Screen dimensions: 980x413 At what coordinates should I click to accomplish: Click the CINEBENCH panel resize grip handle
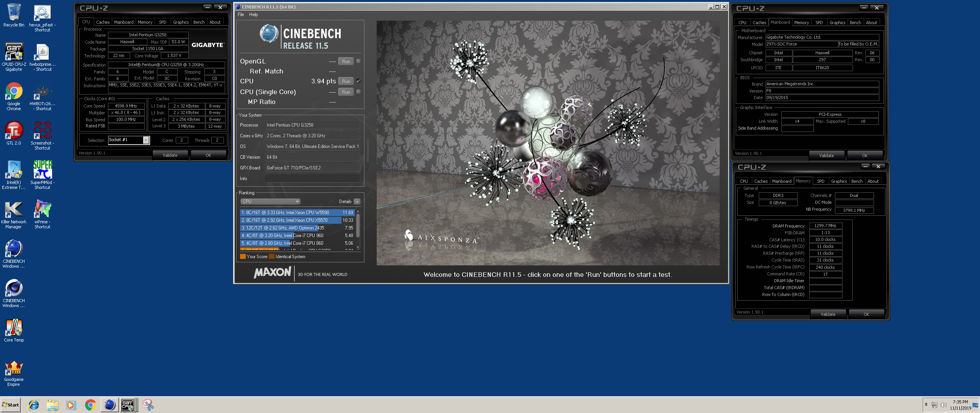click(x=367, y=150)
